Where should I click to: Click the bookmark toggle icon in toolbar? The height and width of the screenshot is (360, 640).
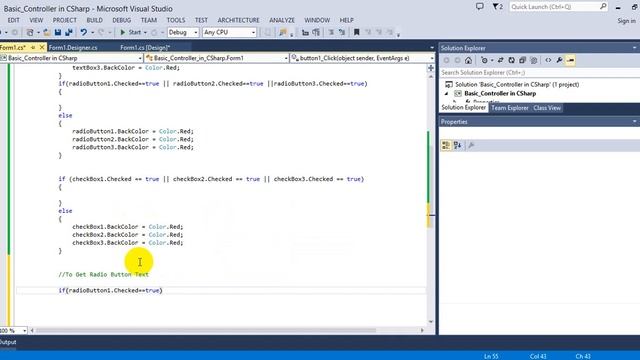coord(356,32)
